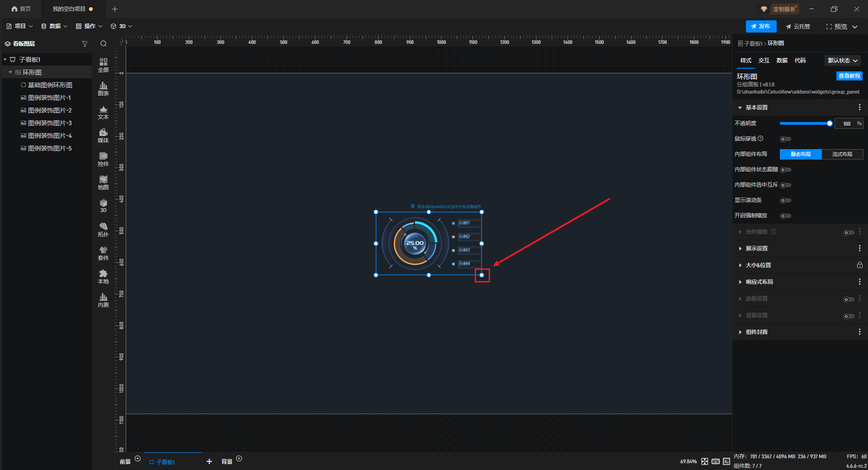Click the lock icon on 大小&位置

860,265
